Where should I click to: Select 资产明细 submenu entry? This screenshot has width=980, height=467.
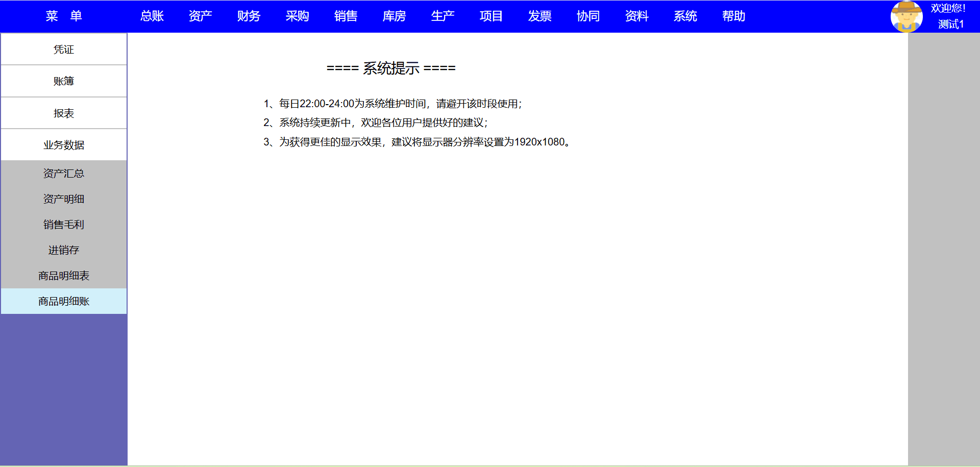point(64,199)
